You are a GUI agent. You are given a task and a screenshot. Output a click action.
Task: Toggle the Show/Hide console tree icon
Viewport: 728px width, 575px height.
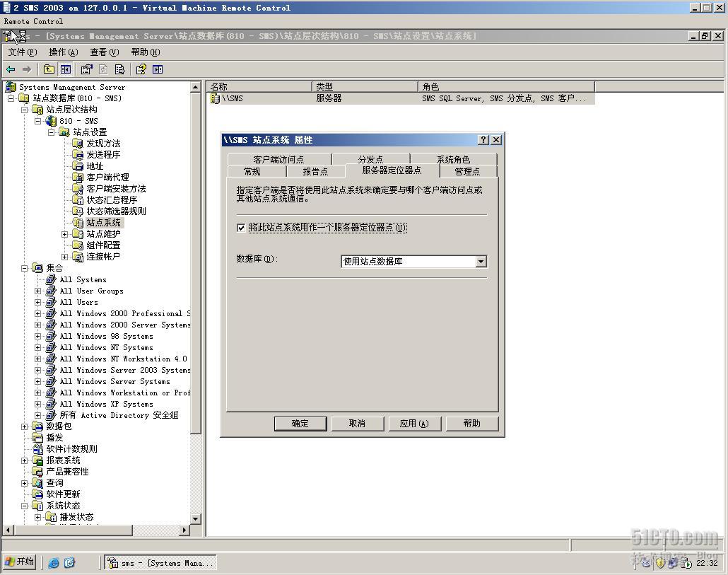click(66, 69)
